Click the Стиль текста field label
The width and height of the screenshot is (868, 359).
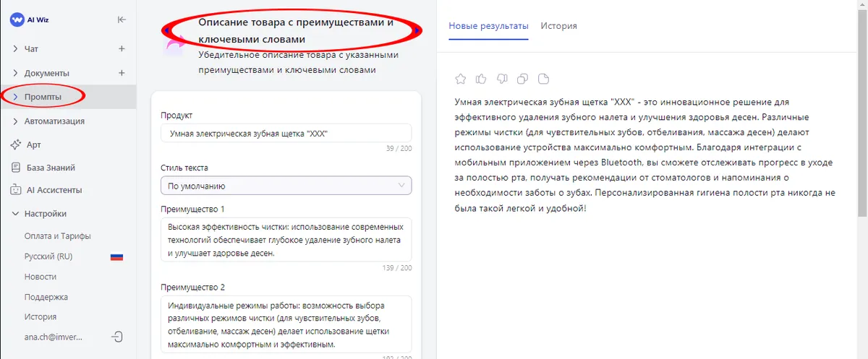pos(184,168)
